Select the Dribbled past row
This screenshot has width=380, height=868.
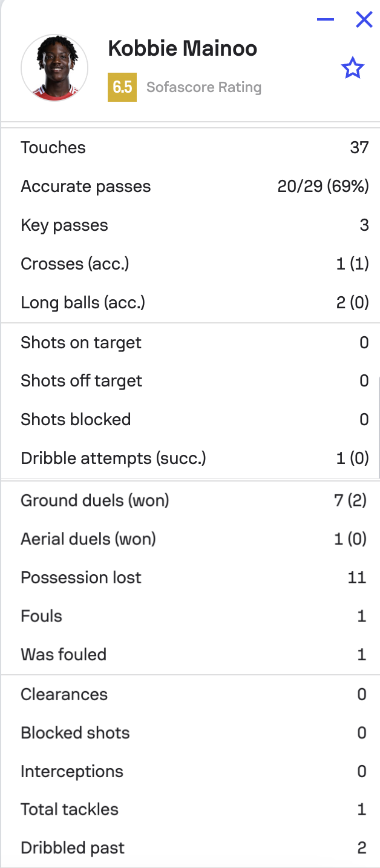(x=190, y=848)
